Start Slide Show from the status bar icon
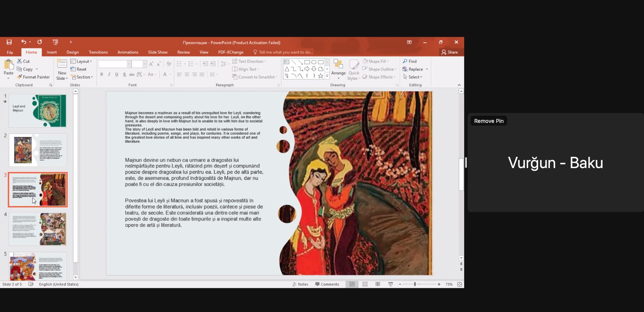Screen dimensions: 644x312 (x=390, y=284)
